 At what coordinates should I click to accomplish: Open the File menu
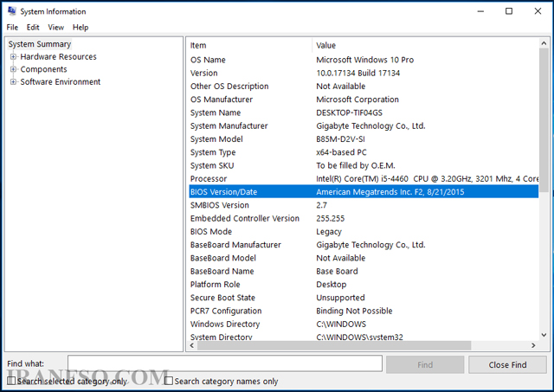click(12, 27)
